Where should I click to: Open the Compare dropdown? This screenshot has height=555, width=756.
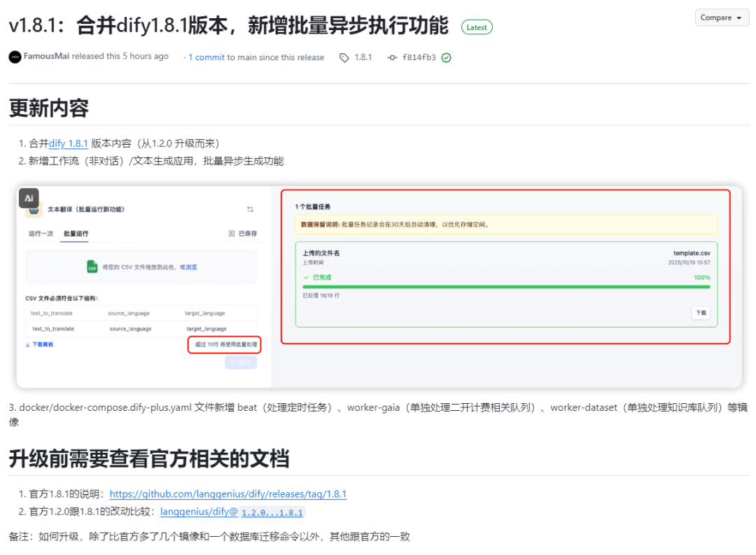click(x=721, y=17)
